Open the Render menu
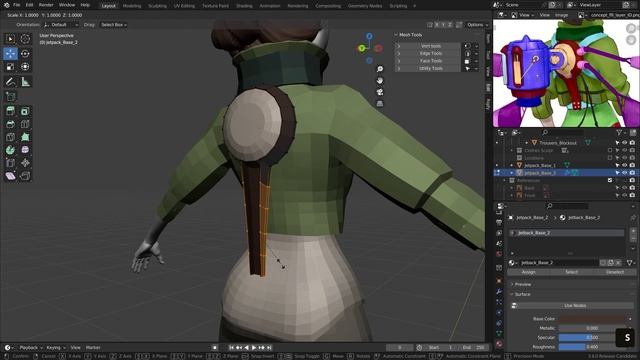Image resolution: width=640 pixels, height=360 pixels. click(46, 5)
